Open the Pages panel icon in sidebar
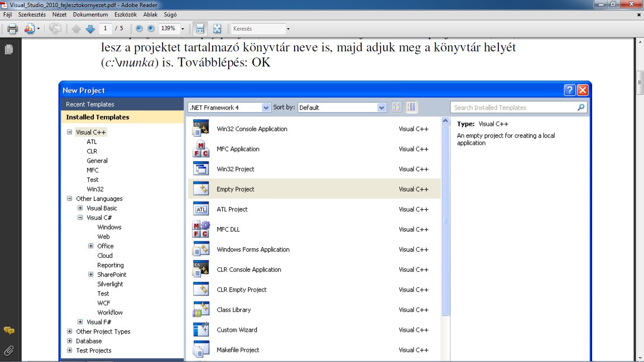This screenshot has height=362, width=644. tap(8, 49)
